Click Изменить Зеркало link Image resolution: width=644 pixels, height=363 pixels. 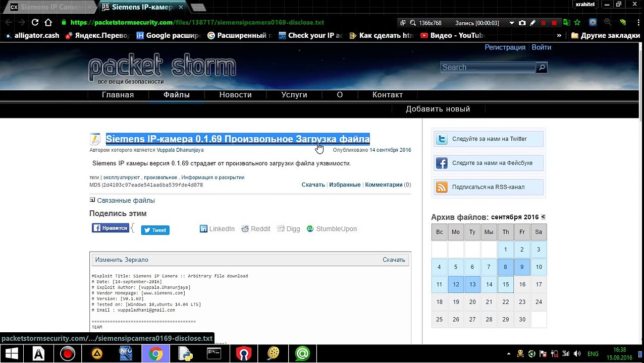pyautogui.click(x=122, y=260)
